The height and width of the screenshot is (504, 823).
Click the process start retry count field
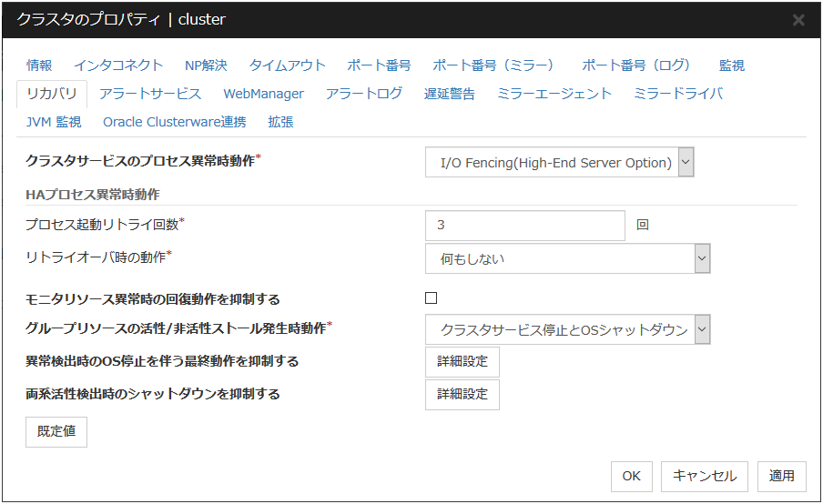pyautogui.click(x=524, y=225)
